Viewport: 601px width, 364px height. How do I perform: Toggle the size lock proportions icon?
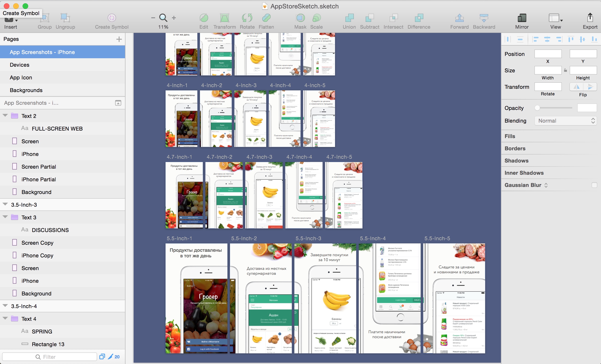pyautogui.click(x=565, y=70)
